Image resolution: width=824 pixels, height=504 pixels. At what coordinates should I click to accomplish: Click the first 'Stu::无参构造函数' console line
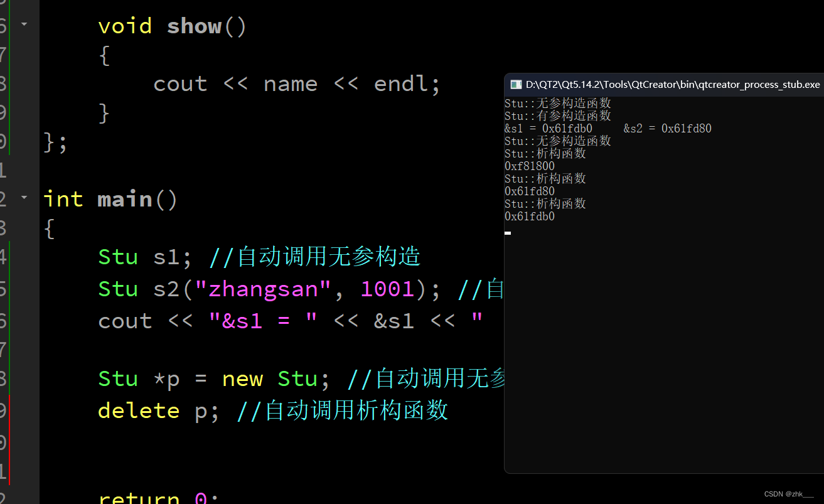(x=558, y=104)
